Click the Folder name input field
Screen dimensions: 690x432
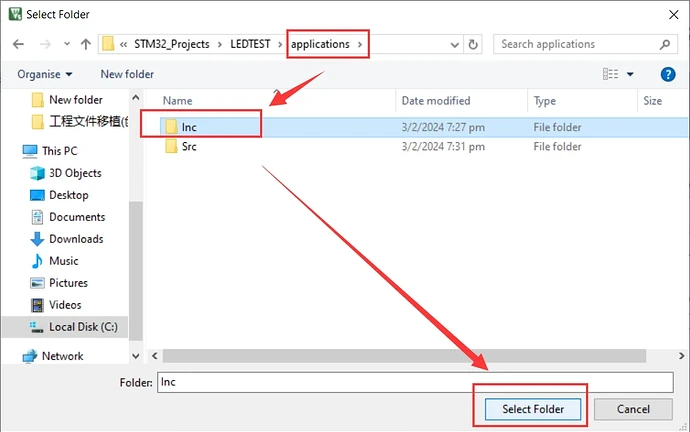point(414,382)
